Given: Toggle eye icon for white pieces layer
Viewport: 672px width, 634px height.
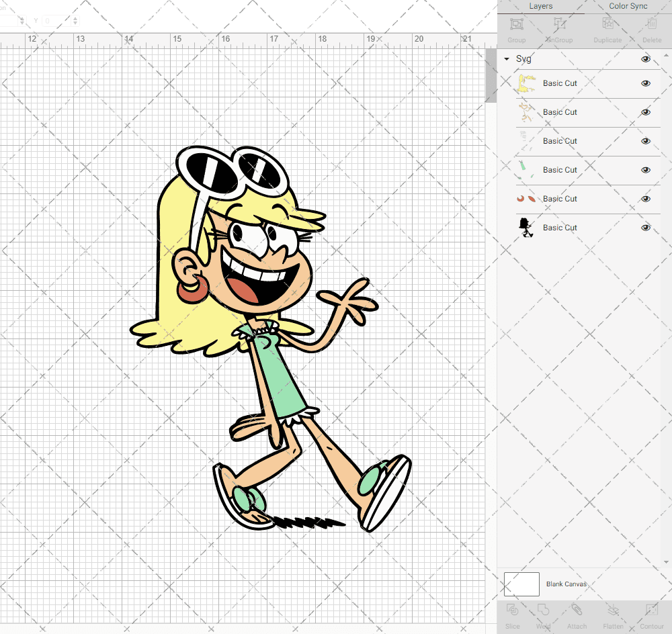Looking at the screenshot, I should coord(646,141).
